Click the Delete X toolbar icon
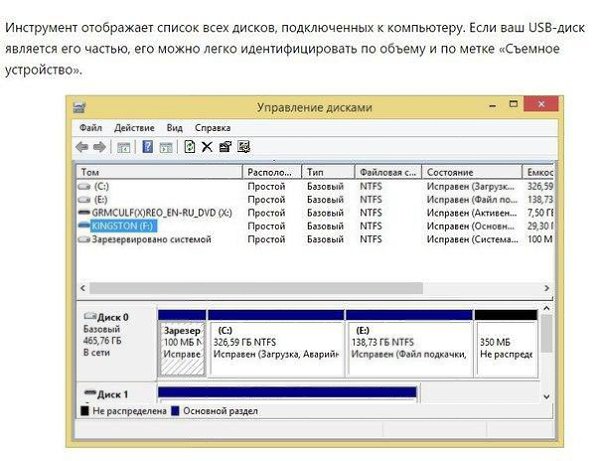600x461 pixels. [207, 147]
